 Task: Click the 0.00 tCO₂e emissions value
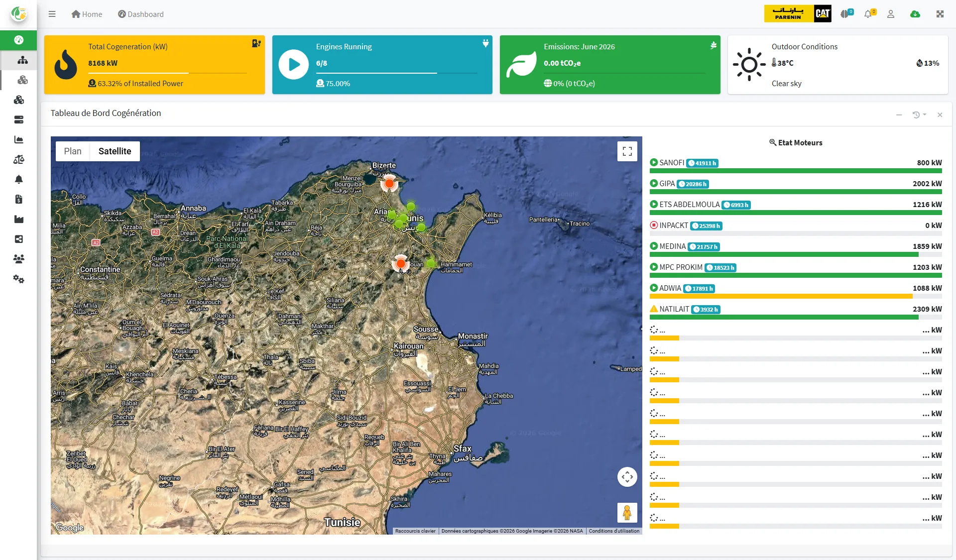pos(562,63)
